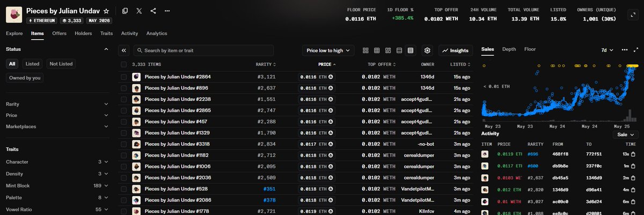Screen dimensions: 644x215
Task: Check the box for item #2238
Action: (x=124, y=99)
